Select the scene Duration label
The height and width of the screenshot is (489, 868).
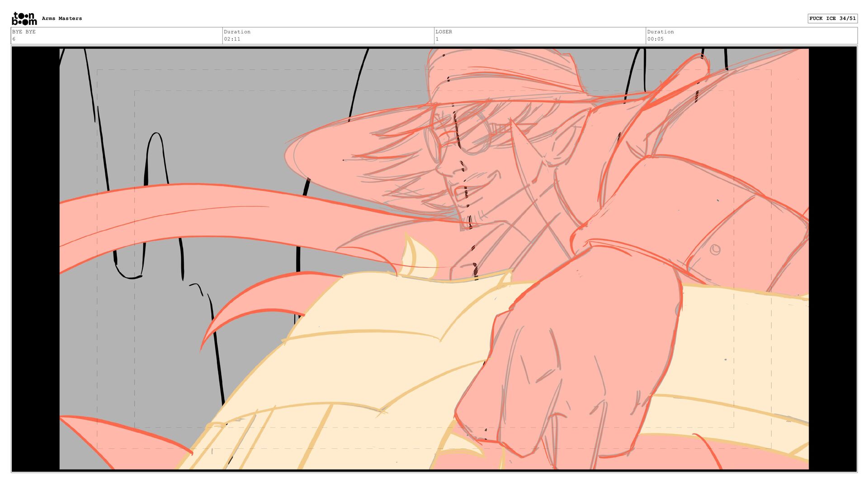(x=660, y=32)
